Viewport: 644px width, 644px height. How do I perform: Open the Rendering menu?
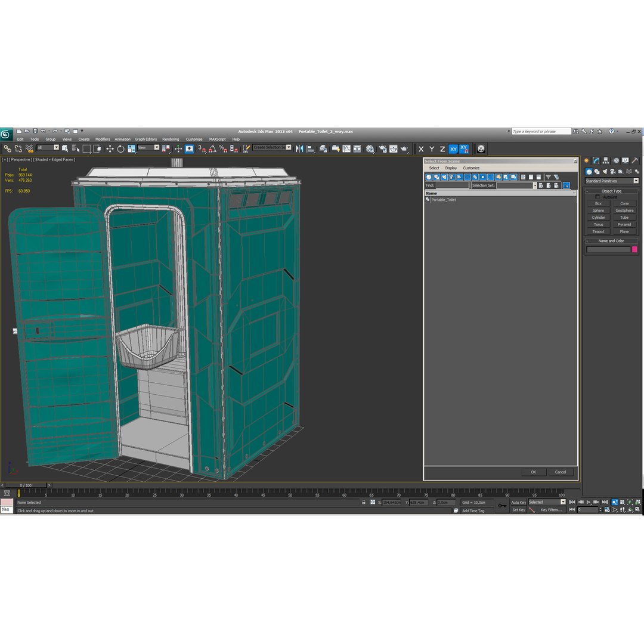pos(171,139)
